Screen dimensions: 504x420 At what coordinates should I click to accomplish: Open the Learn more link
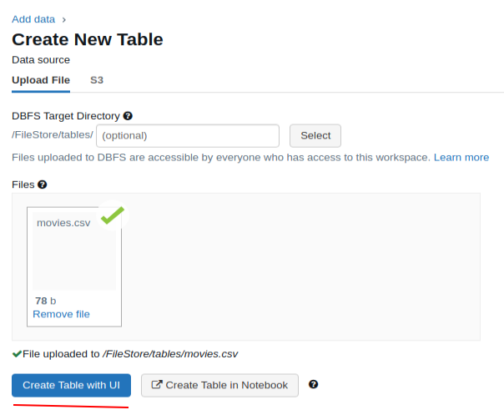pyautogui.click(x=461, y=157)
